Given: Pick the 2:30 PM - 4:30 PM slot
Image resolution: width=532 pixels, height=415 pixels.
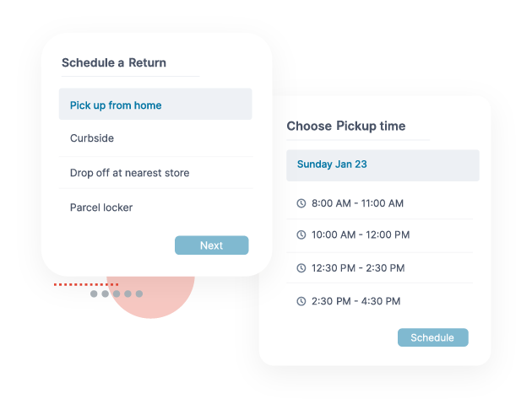Looking at the screenshot, I should (x=379, y=301).
